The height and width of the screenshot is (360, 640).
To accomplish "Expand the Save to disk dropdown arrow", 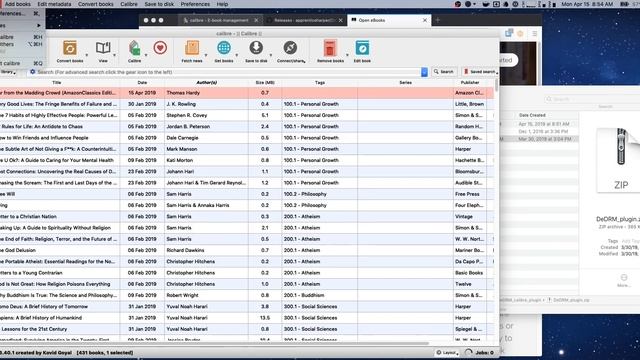I will click(x=270, y=55).
